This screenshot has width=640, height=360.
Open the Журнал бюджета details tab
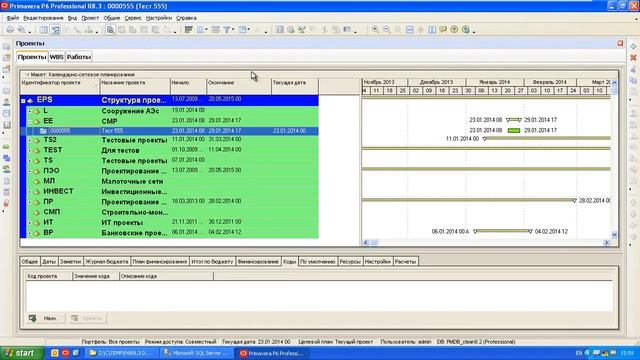107,262
